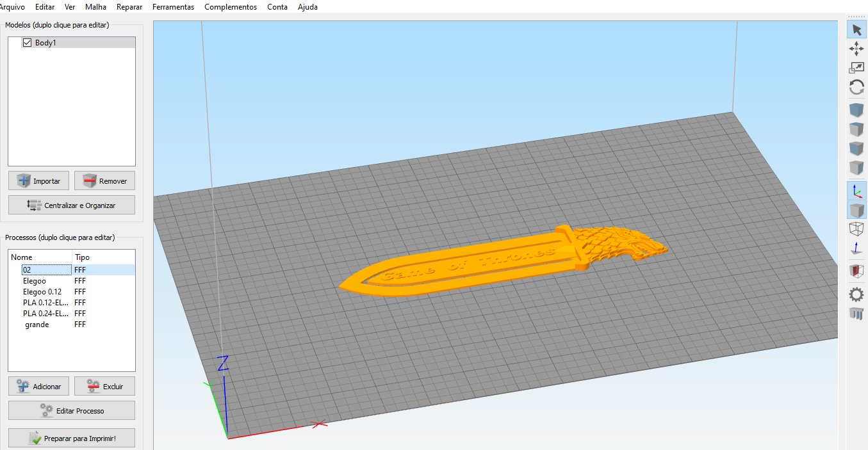The height and width of the screenshot is (450, 868).
Task: Open the Complementos menu
Action: point(231,7)
